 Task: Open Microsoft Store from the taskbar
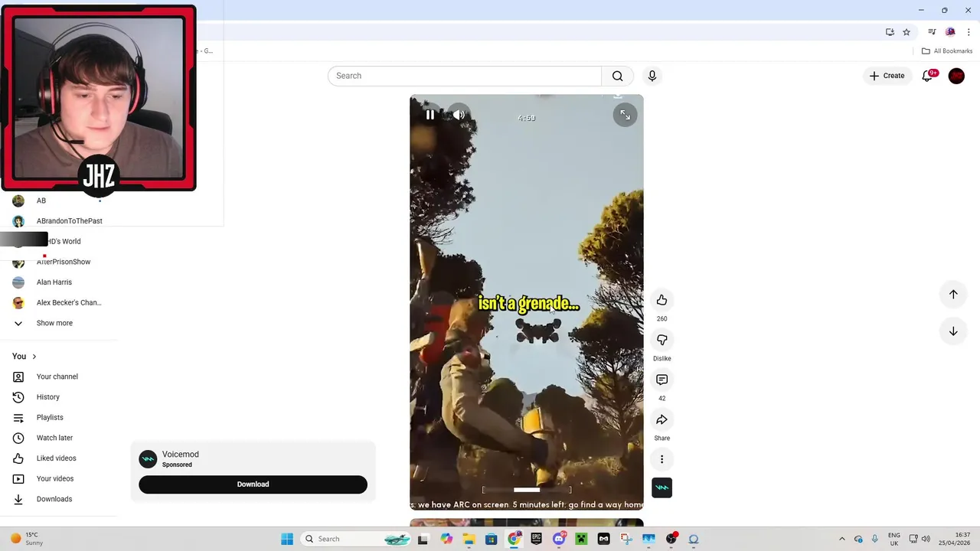click(x=491, y=539)
